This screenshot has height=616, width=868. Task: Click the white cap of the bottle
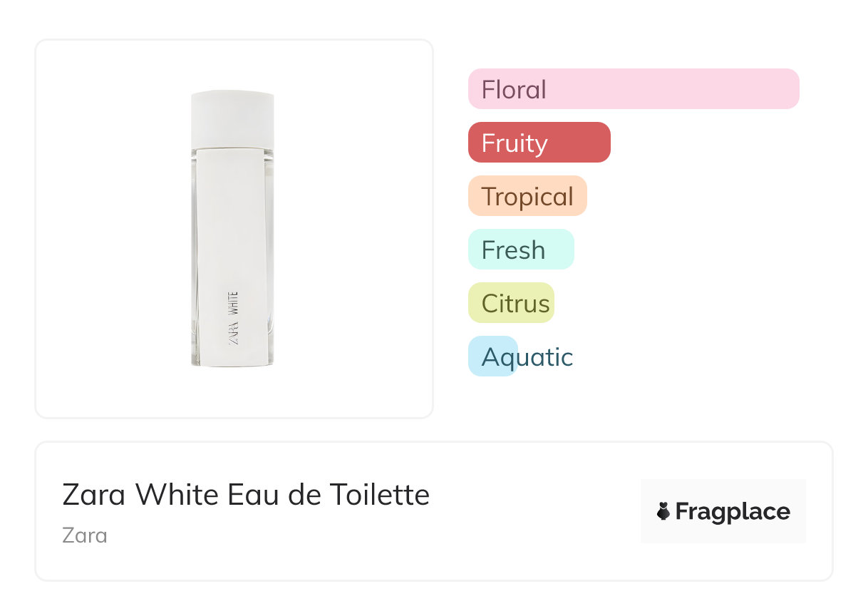tap(232, 118)
